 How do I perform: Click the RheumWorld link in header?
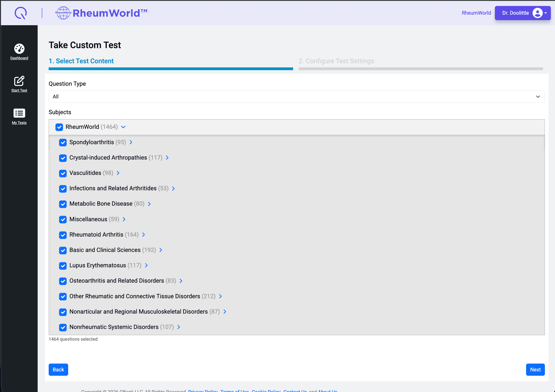(476, 13)
